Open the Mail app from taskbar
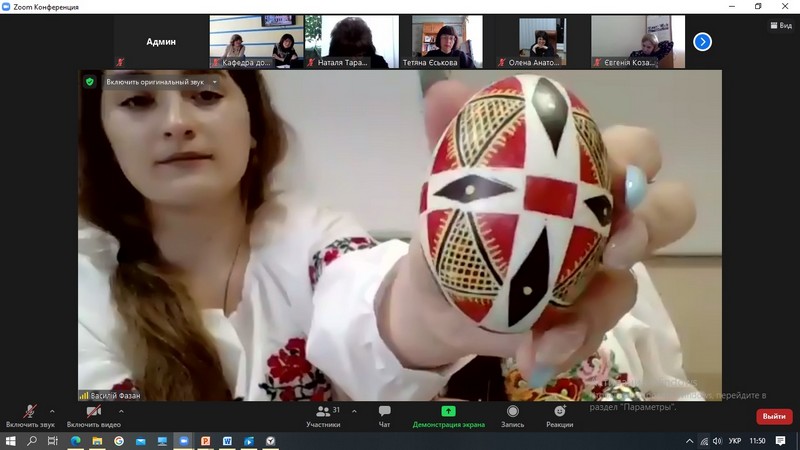 coord(141,441)
